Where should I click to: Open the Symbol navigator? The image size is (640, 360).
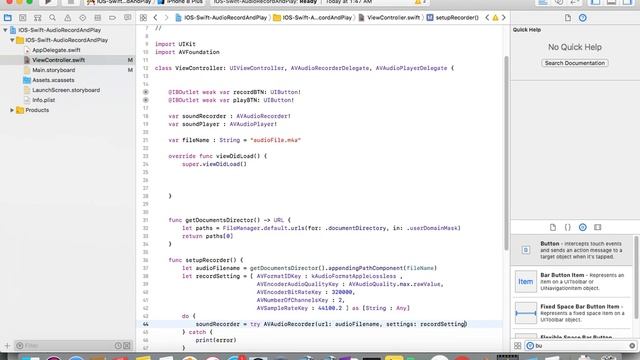(x=38, y=18)
